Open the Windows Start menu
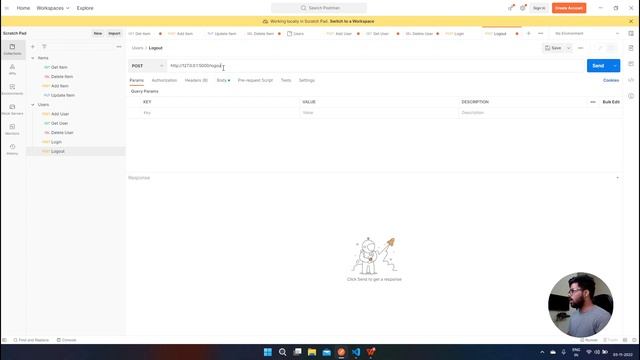Image resolution: width=640 pixels, height=360 pixels. pyautogui.click(x=268, y=352)
